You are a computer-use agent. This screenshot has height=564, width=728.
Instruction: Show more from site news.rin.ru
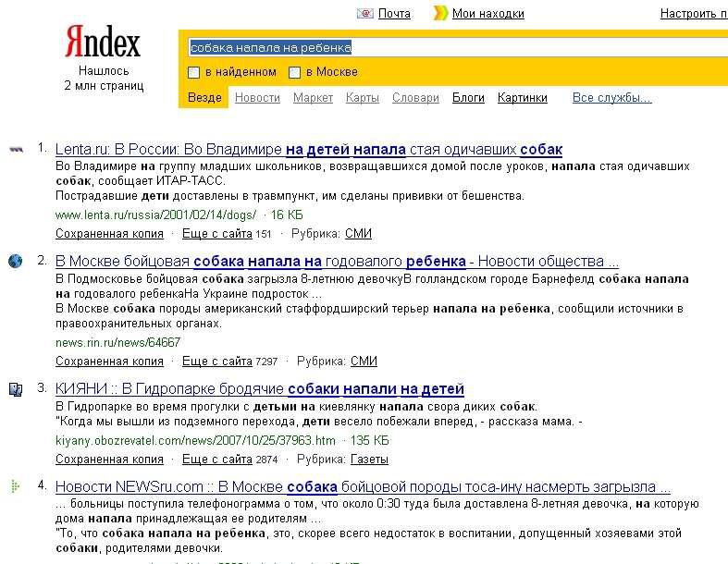click(x=216, y=361)
